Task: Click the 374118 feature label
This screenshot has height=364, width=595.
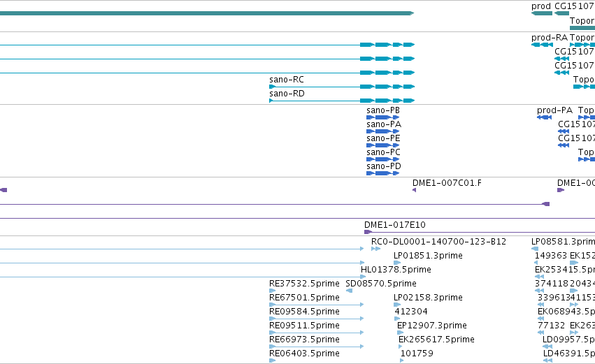Action: click(552, 284)
